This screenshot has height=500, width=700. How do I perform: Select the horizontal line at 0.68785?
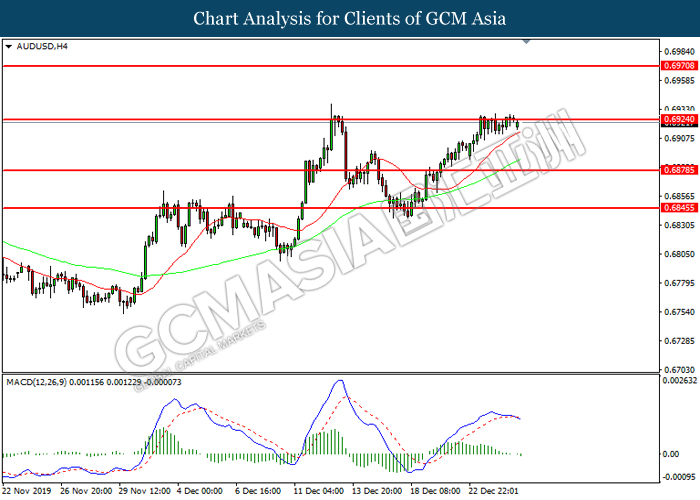331,170
